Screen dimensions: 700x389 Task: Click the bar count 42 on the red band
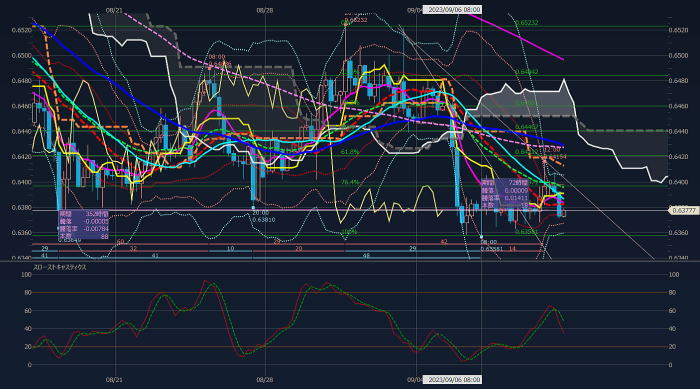444,242
